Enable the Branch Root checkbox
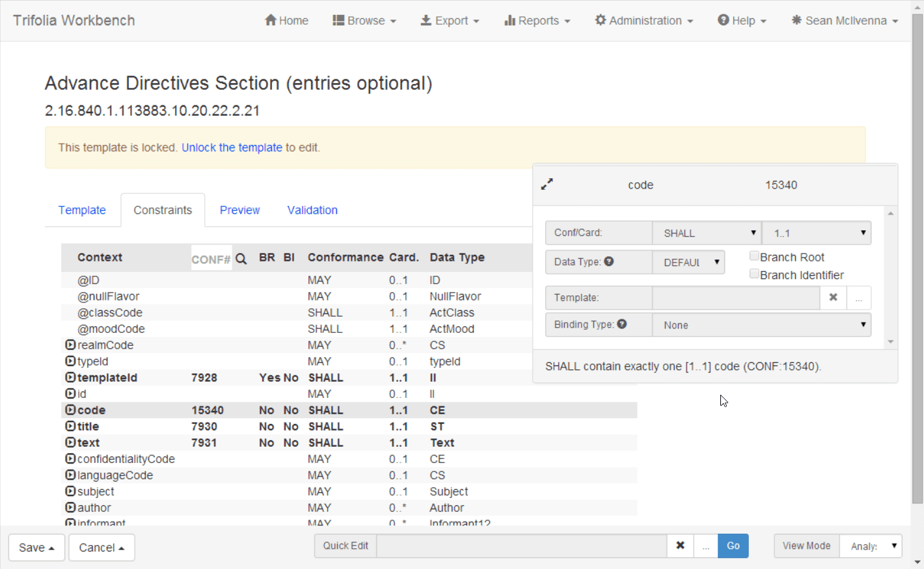924x569 pixels. click(x=754, y=256)
